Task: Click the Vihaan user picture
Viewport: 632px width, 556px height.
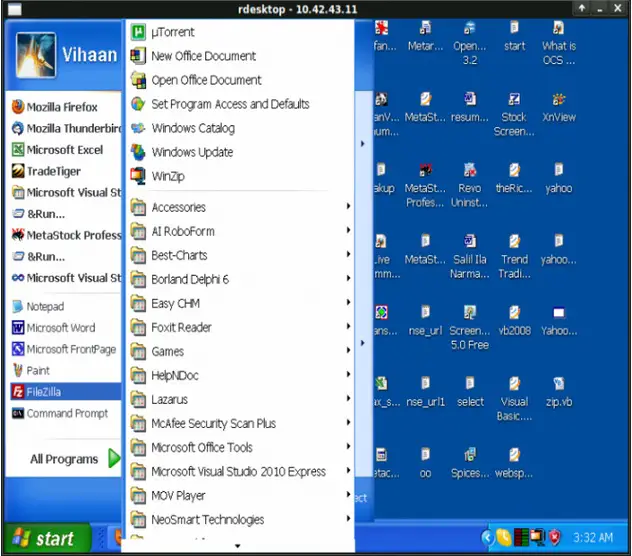Action: click(x=35, y=55)
